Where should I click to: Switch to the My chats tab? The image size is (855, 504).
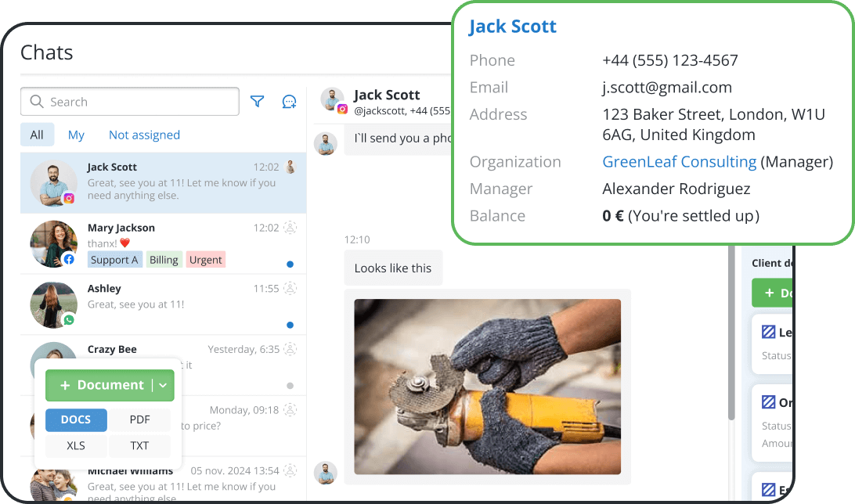coord(75,135)
